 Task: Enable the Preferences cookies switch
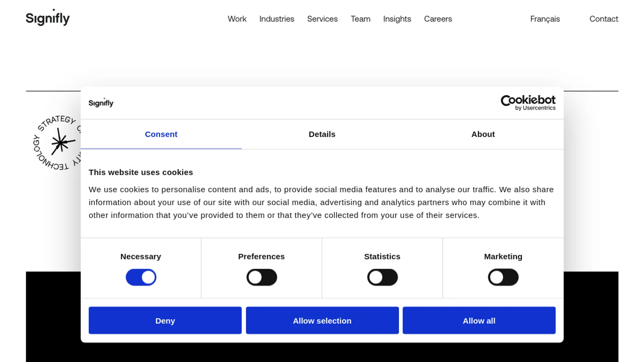(x=262, y=277)
